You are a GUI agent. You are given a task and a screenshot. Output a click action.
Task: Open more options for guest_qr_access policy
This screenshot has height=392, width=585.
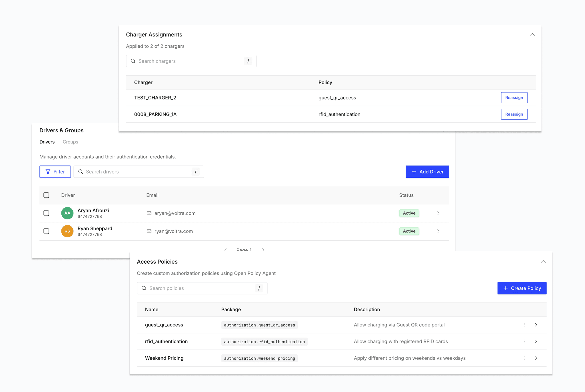pos(525,325)
